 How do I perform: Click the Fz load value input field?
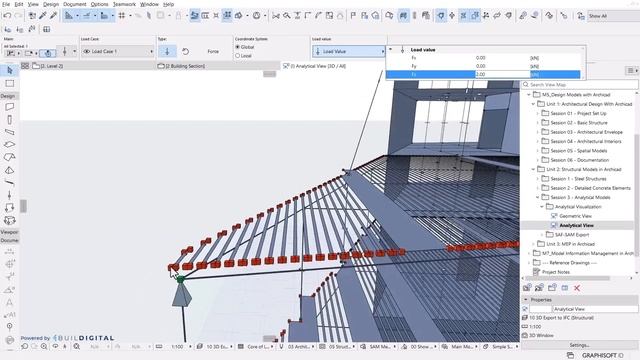click(x=502, y=74)
